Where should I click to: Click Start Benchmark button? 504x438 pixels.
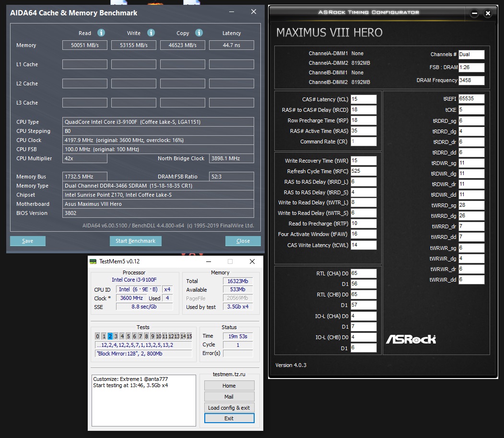pos(135,241)
